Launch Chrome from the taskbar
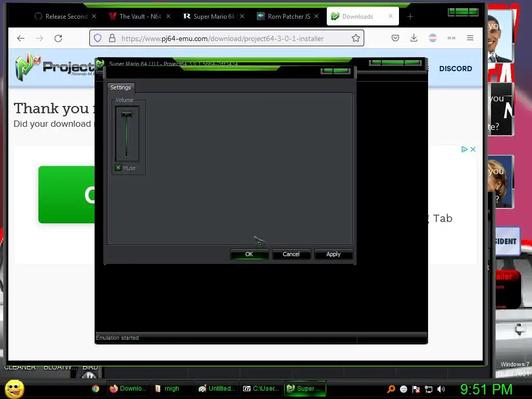The height and width of the screenshot is (399, 532). point(96,389)
